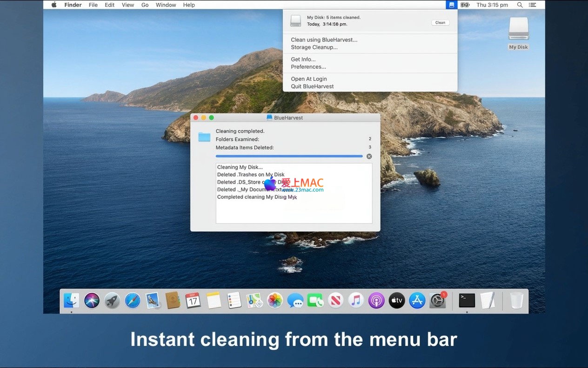Click inside the cleaning log text area
Image resolution: width=588 pixels, height=368 pixels.
(294, 211)
